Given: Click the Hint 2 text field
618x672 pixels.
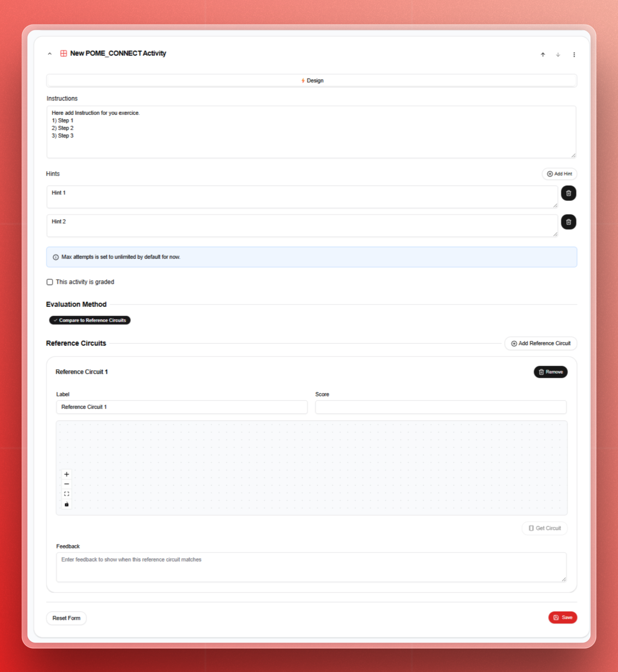Looking at the screenshot, I should 302,226.
